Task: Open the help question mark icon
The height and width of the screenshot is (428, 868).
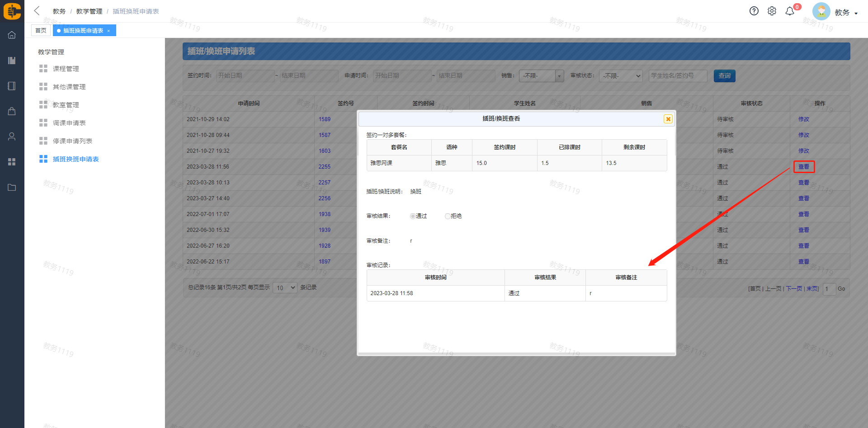Action: [x=754, y=11]
